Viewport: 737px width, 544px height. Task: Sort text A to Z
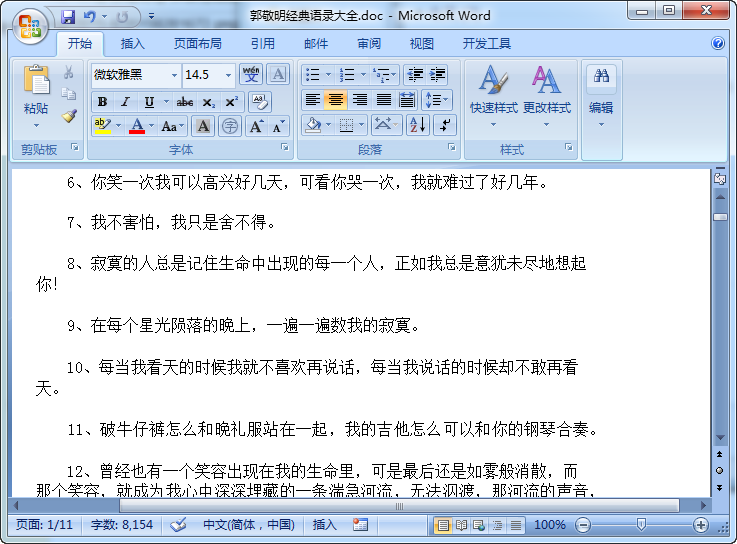[x=418, y=125]
